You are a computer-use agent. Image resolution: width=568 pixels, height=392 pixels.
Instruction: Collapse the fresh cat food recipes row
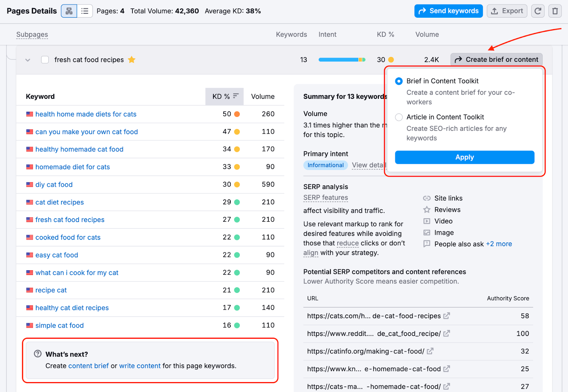pos(28,60)
